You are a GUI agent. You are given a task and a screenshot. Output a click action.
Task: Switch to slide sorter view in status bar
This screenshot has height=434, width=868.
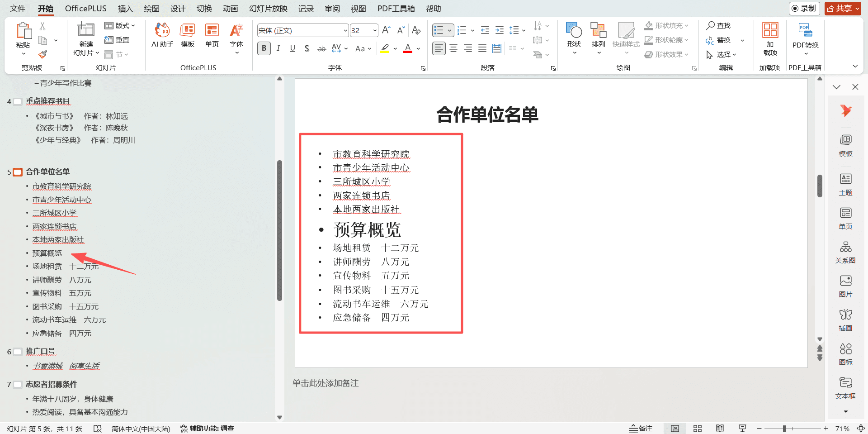(x=698, y=429)
